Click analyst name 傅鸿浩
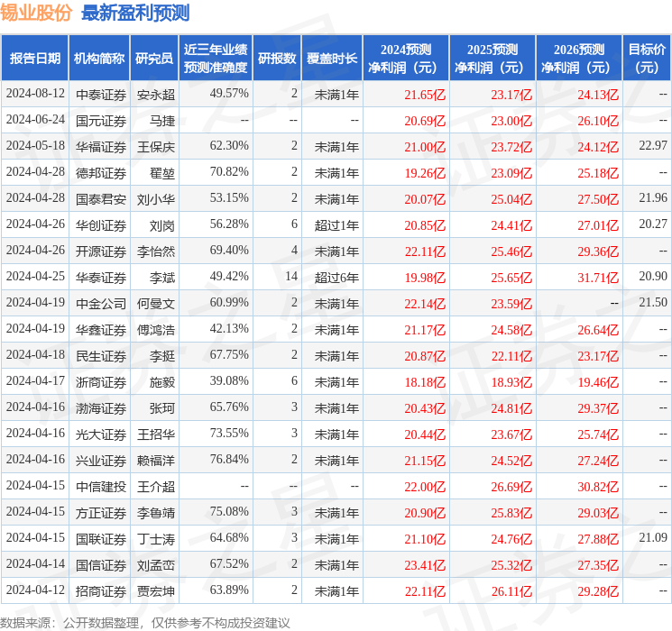Screen dimensions: 672x631 [x=156, y=330]
